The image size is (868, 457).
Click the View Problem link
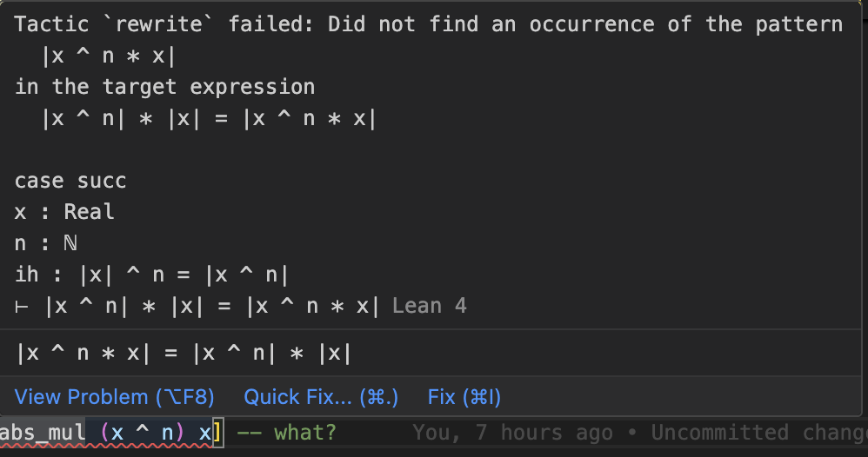tap(115, 397)
